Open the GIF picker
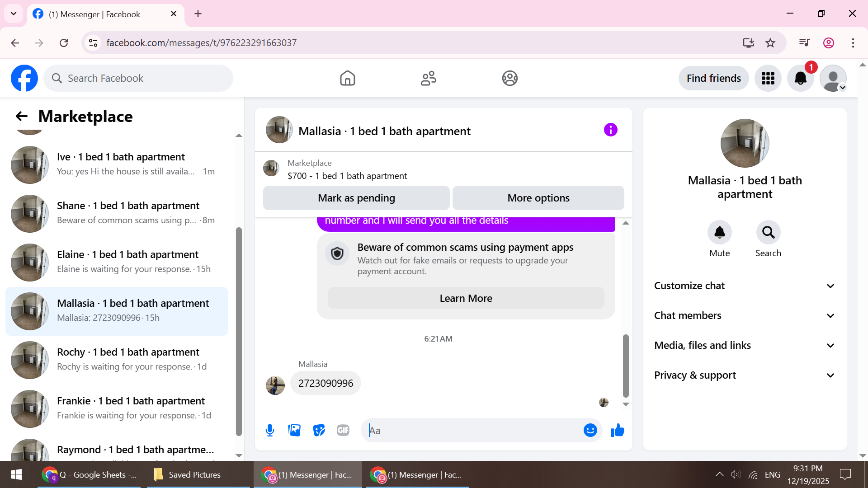This screenshot has width=868, height=488. pyautogui.click(x=343, y=430)
